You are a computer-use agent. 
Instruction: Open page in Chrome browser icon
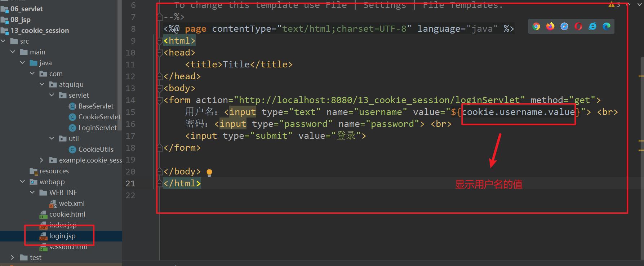coord(536,26)
